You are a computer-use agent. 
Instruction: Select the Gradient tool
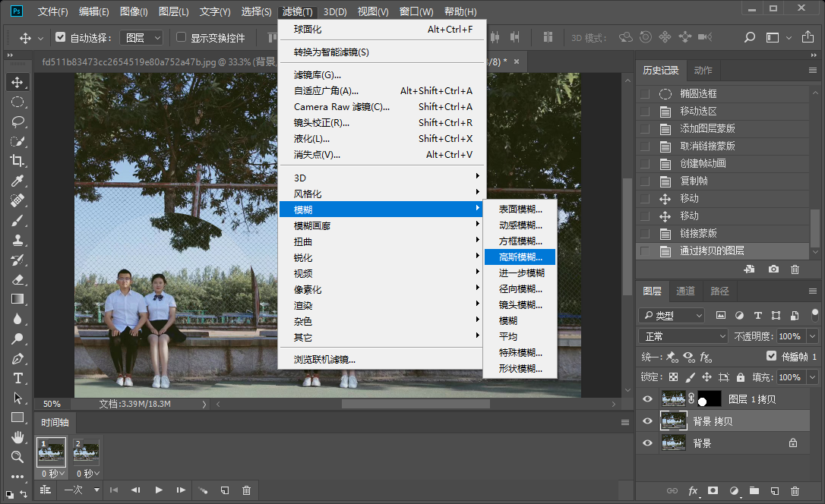point(17,299)
